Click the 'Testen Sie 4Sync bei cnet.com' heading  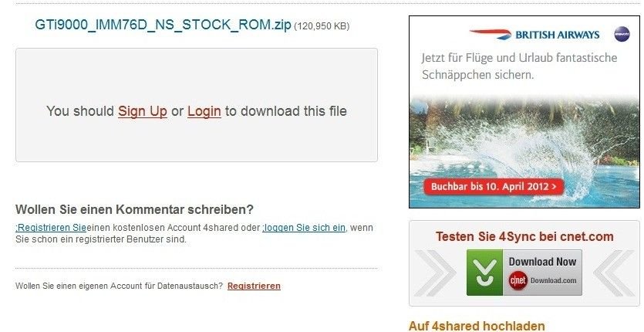(x=524, y=236)
